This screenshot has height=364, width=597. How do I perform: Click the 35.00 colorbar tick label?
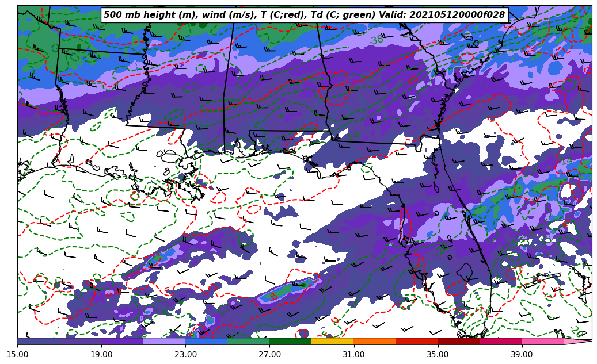click(438, 354)
